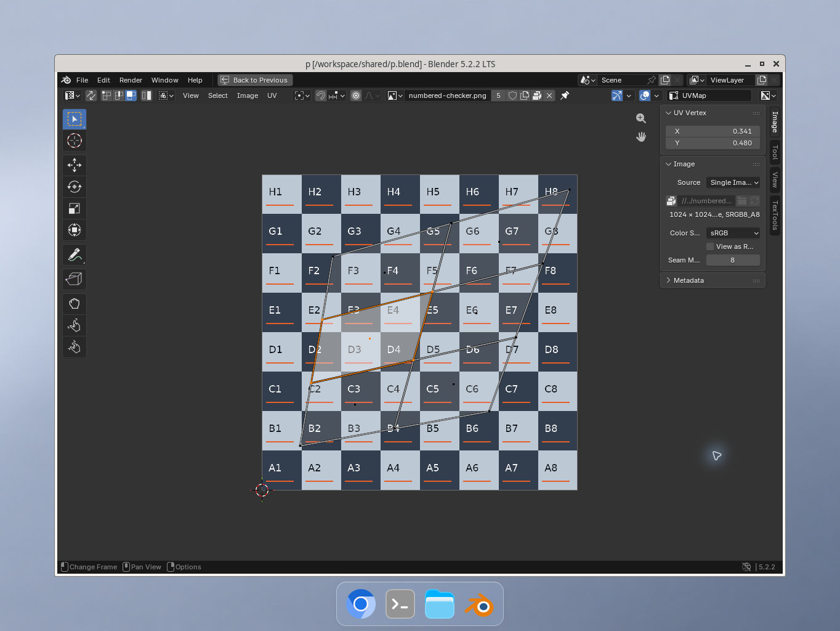The image size is (840, 631).
Task: Open the Source Single Image dropdown
Action: point(733,182)
